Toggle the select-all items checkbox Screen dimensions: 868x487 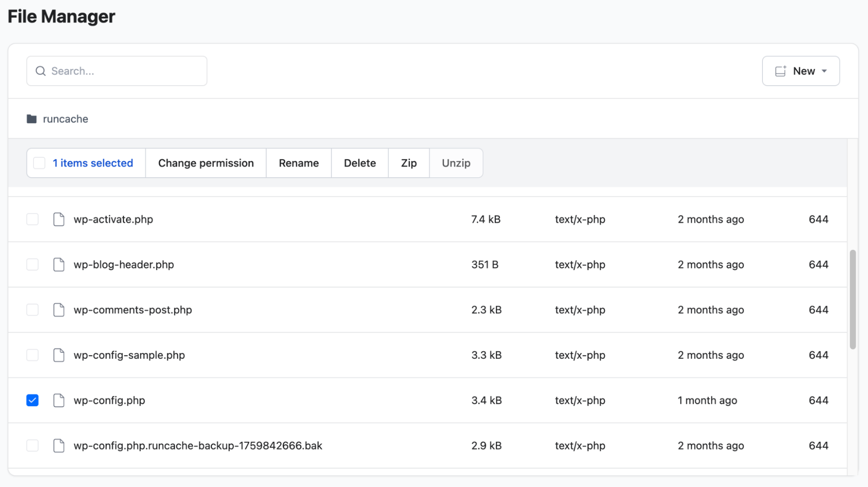(40, 163)
